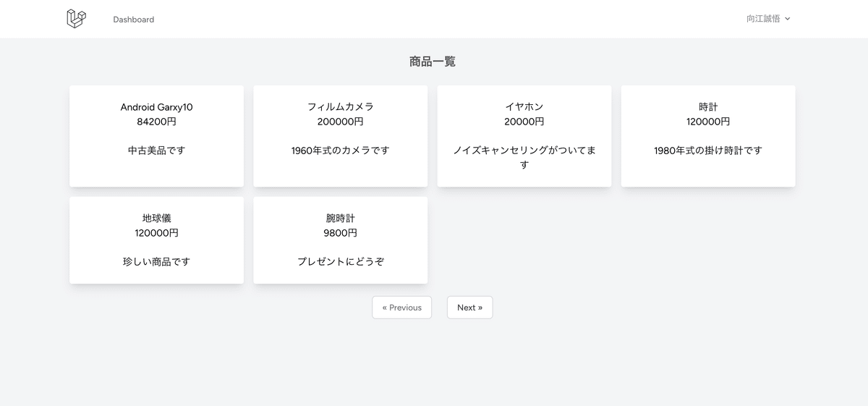Open the イヤホン product card

click(x=524, y=136)
